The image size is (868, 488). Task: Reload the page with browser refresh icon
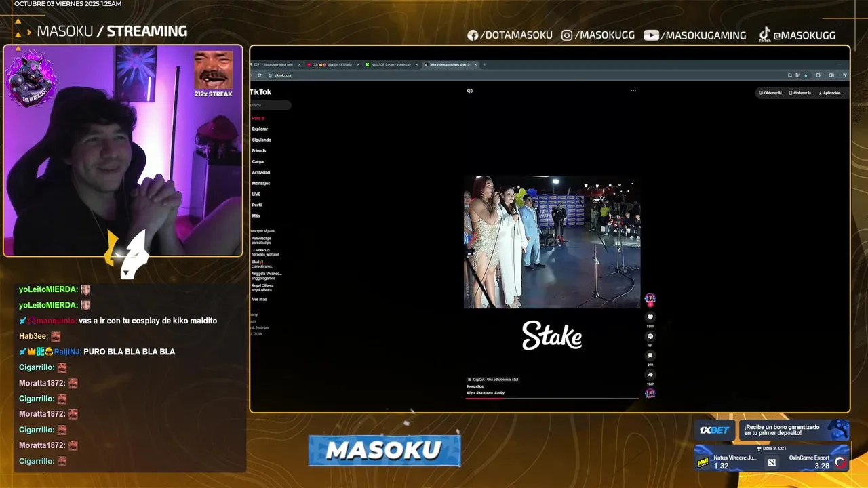[259, 75]
